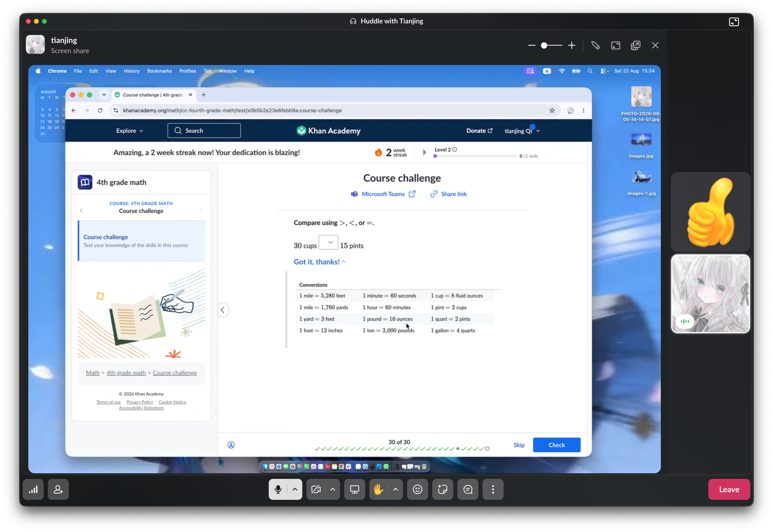Open the '4th grade math' breadcrumb link
The width and height of the screenshot is (773, 532).
[126, 373]
